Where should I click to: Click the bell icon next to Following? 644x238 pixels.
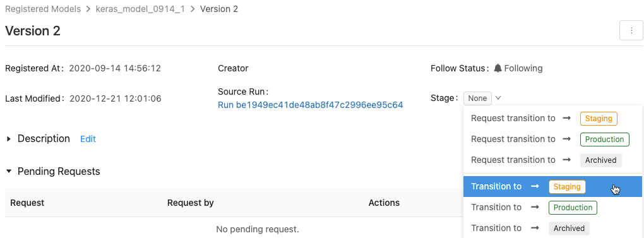(x=498, y=68)
